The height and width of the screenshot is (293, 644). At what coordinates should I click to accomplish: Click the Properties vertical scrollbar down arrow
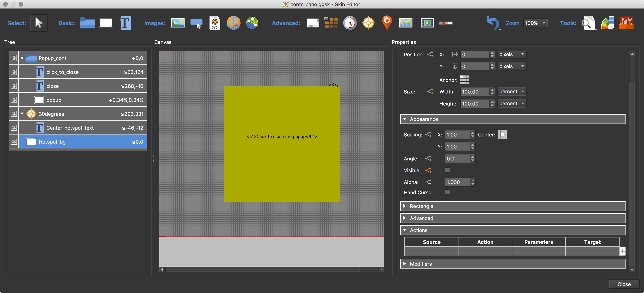click(x=632, y=269)
